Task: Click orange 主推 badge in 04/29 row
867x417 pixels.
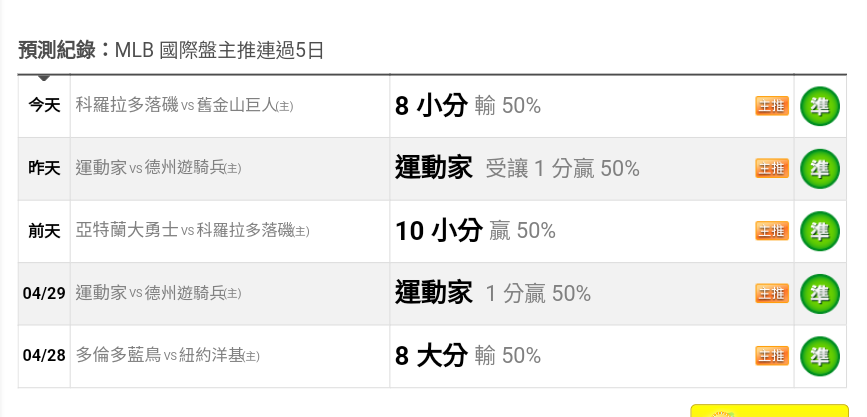Action: 772,293
